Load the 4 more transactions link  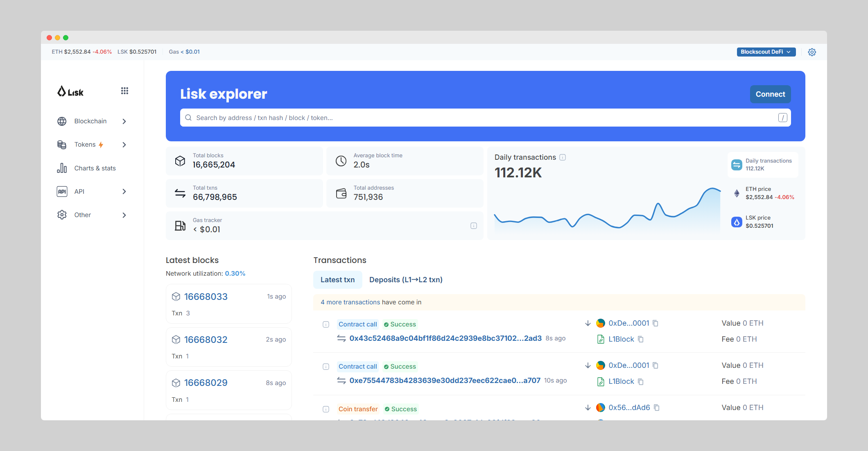pyautogui.click(x=350, y=302)
